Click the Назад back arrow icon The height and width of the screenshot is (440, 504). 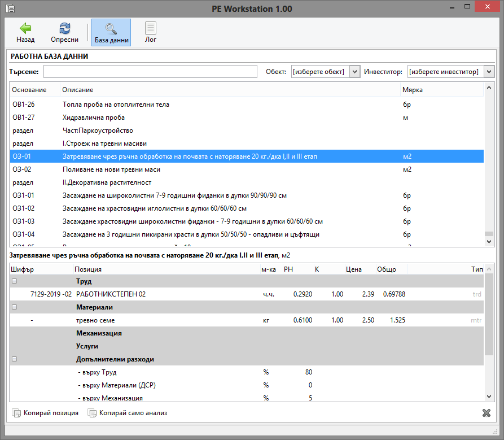coord(25,28)
